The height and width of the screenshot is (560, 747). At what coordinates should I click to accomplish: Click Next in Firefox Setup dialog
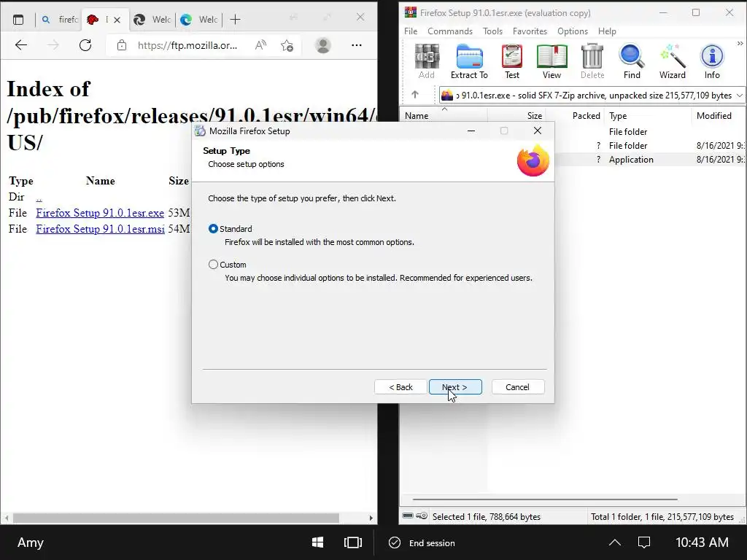pyautogui.click(x=455, y=387)
